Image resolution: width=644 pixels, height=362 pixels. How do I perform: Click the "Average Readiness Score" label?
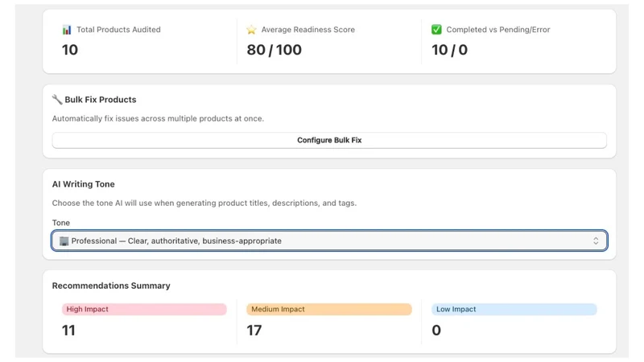pos(308,30)
